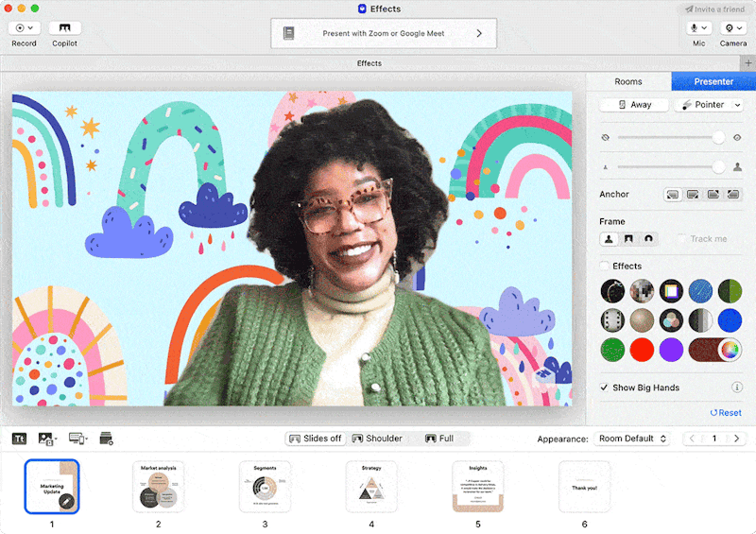Click the Away button
The width and height of the screenshot is (756, 534).
[x=634, y=105]
